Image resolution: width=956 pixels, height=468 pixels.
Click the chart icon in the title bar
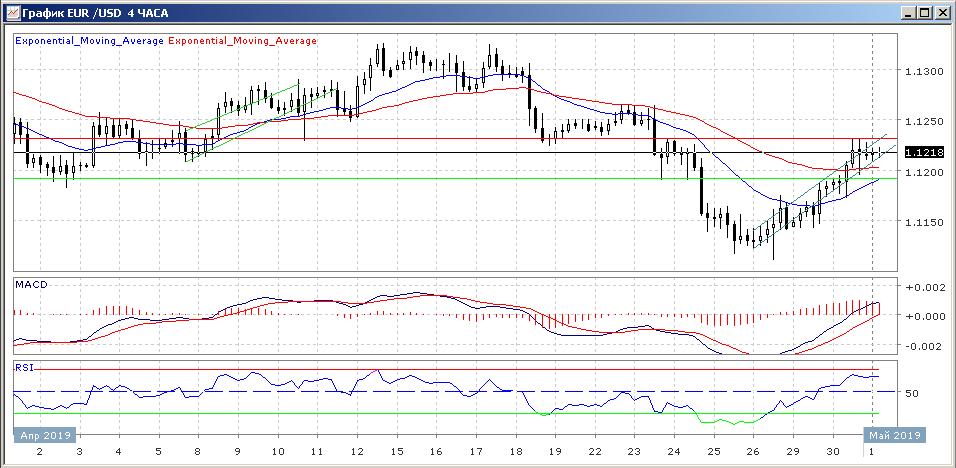click(x=12, y=12)
